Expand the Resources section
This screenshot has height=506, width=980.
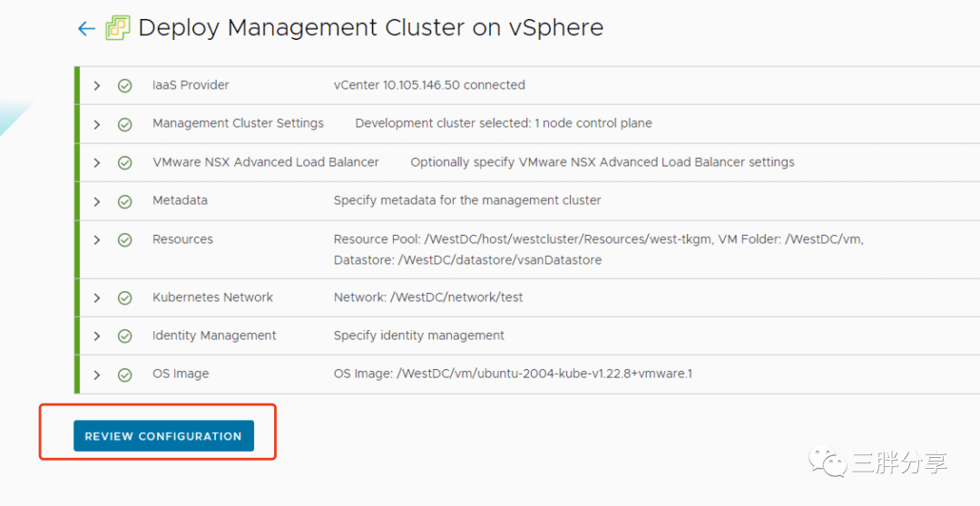(97, 240)
